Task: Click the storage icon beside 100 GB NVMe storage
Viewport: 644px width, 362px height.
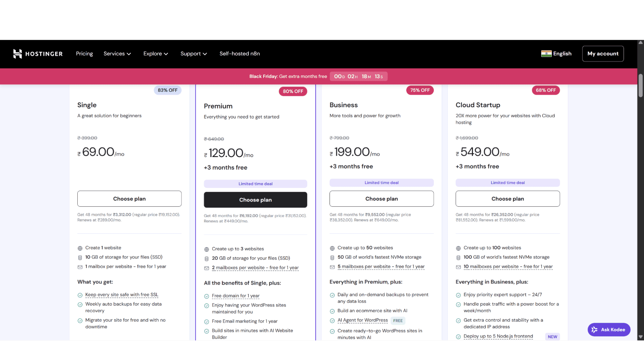Action: 458,257
